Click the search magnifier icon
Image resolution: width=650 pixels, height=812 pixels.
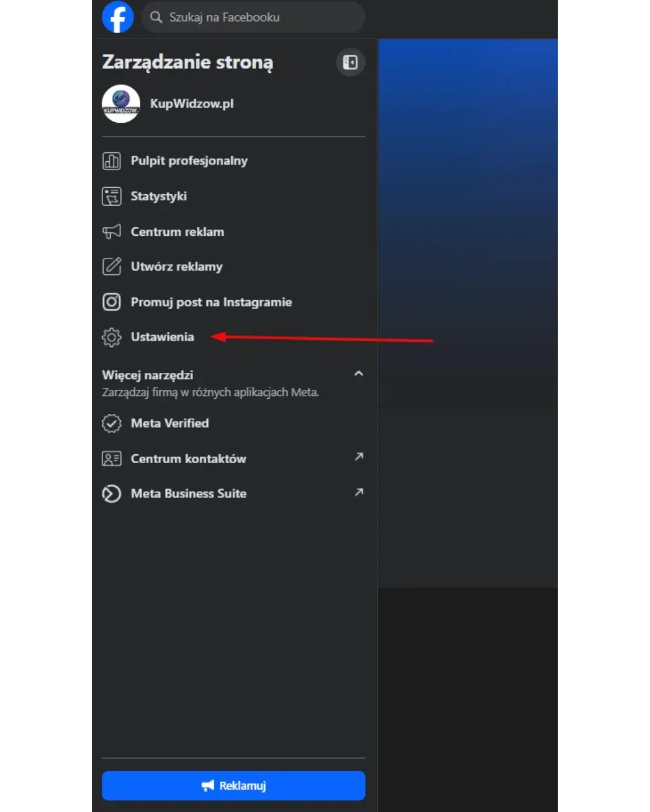(x=156, y=17)
